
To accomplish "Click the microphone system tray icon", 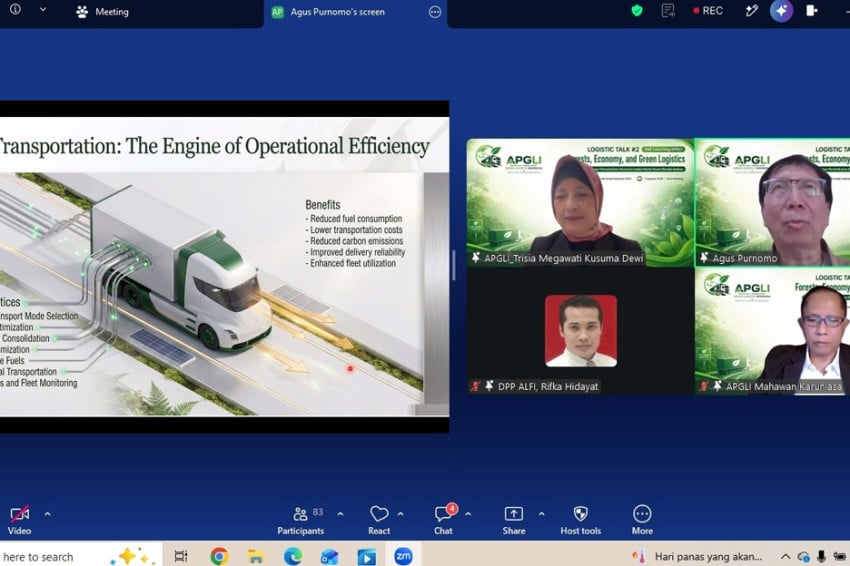I will pyautogui.click(x=821, y=556).
